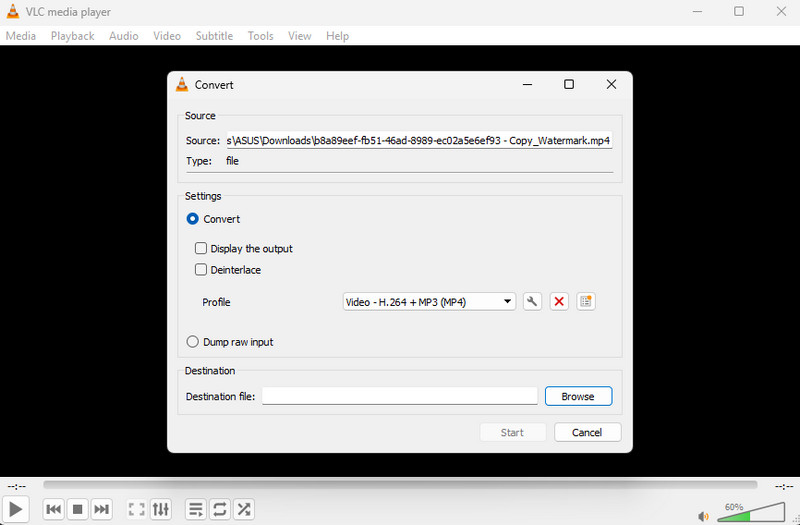Open the Media menu
Image resolution: width=800 pixels, height=525 pixels.
21,36
